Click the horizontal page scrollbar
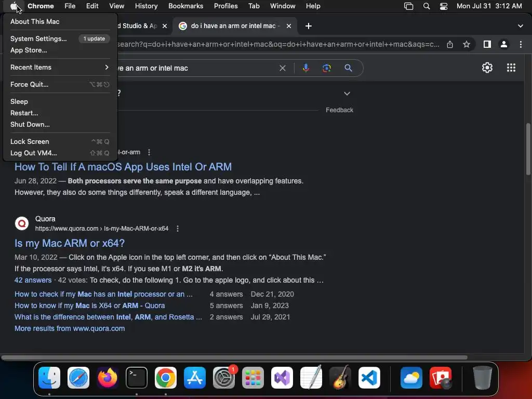Viewport: 532px width, 399px height. tap(234, 357)
